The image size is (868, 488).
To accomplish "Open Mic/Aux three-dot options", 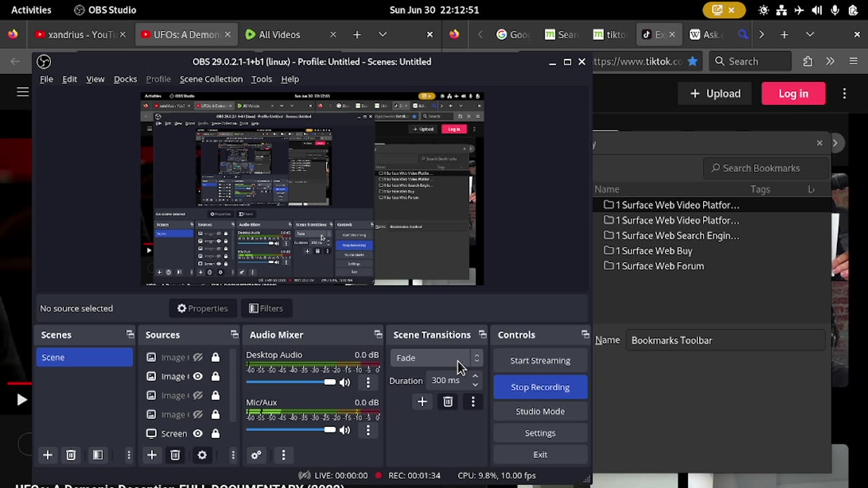I will 368,430.
